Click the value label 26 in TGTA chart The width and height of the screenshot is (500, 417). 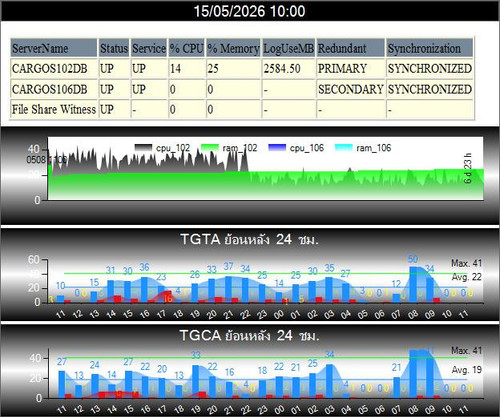point(195,275)
